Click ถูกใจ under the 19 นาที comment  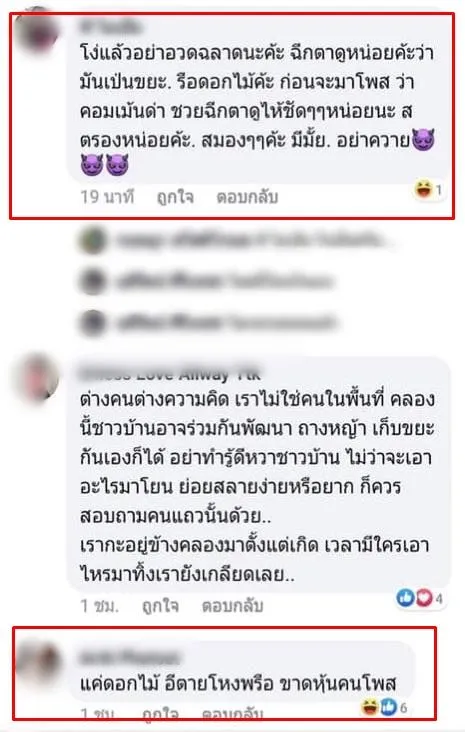coord(175,197)
